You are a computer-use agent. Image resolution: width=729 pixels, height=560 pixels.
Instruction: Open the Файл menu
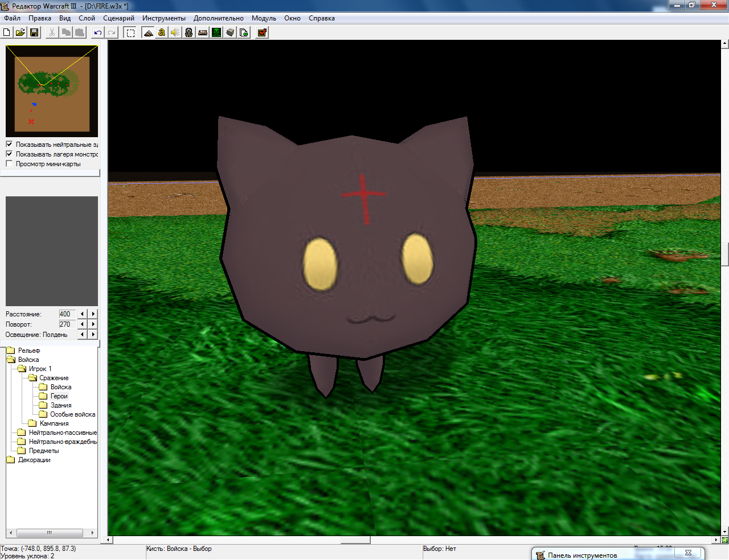[12, 18]
